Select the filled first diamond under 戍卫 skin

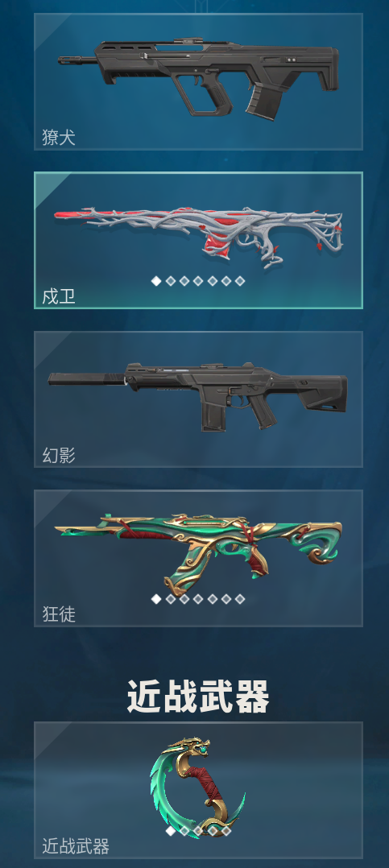tap(156, 281)
